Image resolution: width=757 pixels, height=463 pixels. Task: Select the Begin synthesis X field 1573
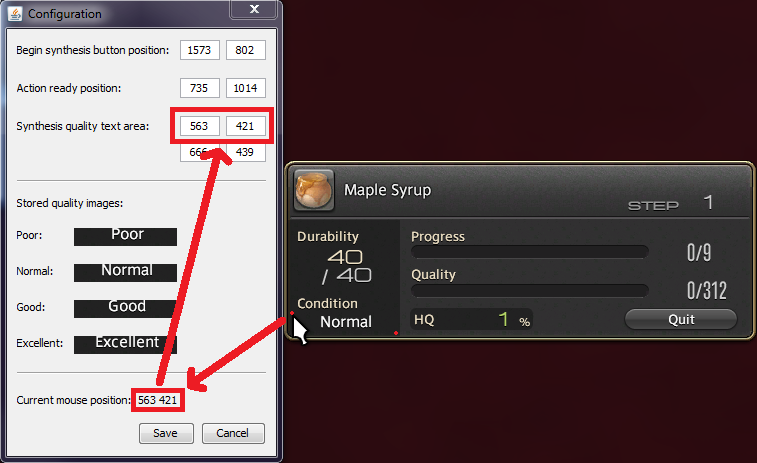click(200, 50)
